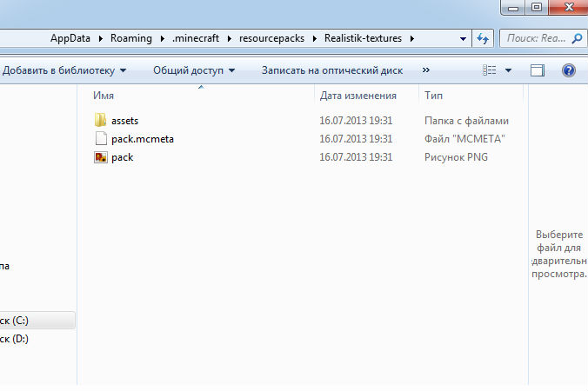
Task: Go to Roaming in address bar
Action: point(130,38)
